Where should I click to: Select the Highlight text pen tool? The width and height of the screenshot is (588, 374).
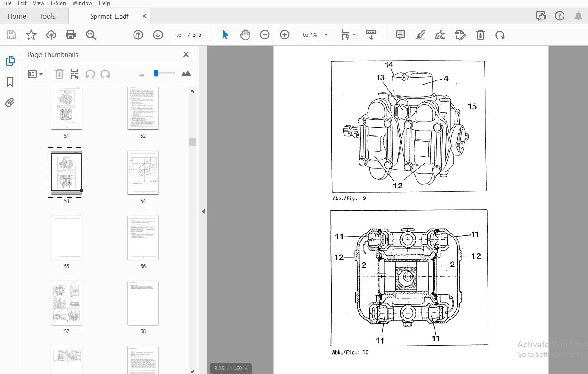tap(421, 35)
